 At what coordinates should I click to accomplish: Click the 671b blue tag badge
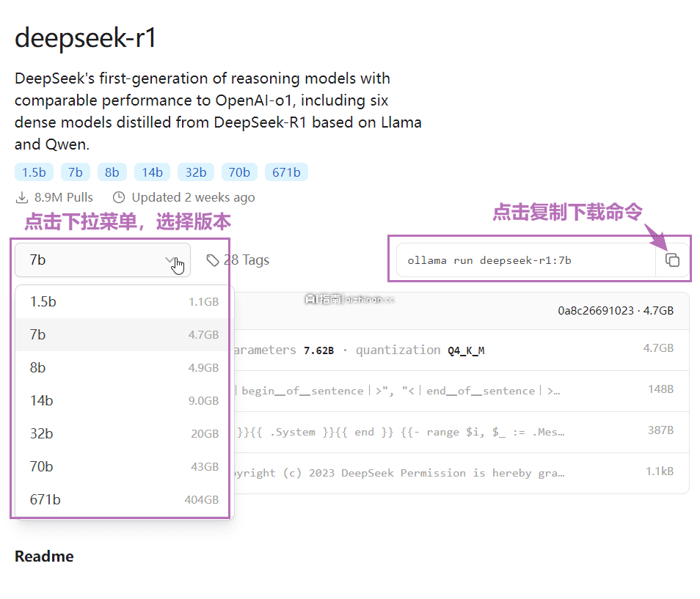(x=287, y=172)
